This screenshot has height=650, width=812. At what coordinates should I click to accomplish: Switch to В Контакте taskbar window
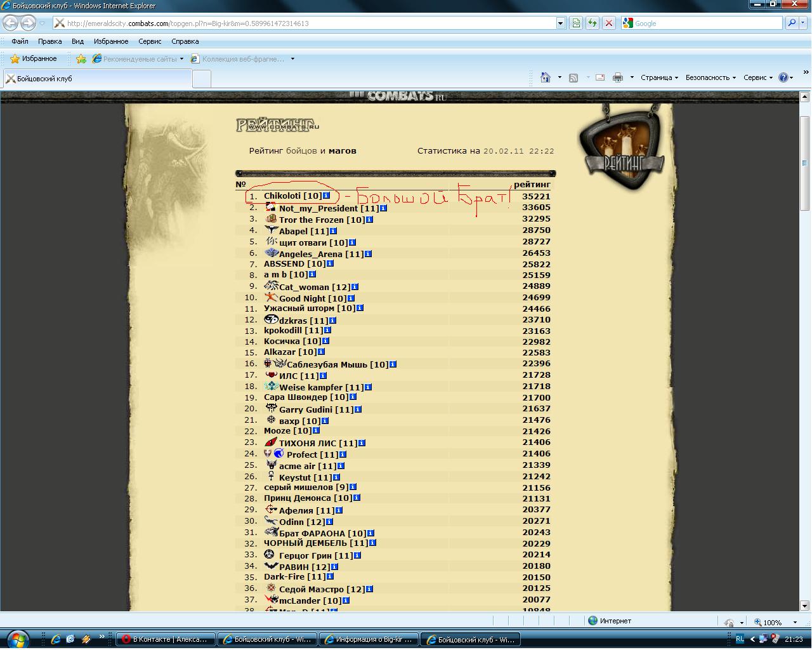(x=165, y=639)
